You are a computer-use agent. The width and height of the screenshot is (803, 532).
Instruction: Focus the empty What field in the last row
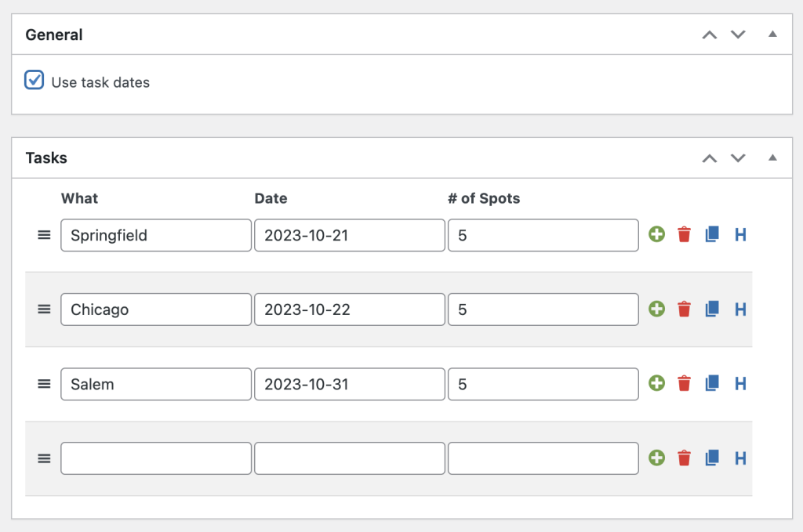(156, 458)
